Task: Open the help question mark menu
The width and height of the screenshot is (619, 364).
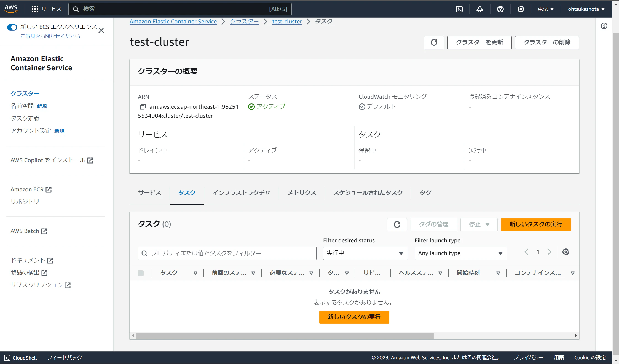Action: click(x=500, y=9)
